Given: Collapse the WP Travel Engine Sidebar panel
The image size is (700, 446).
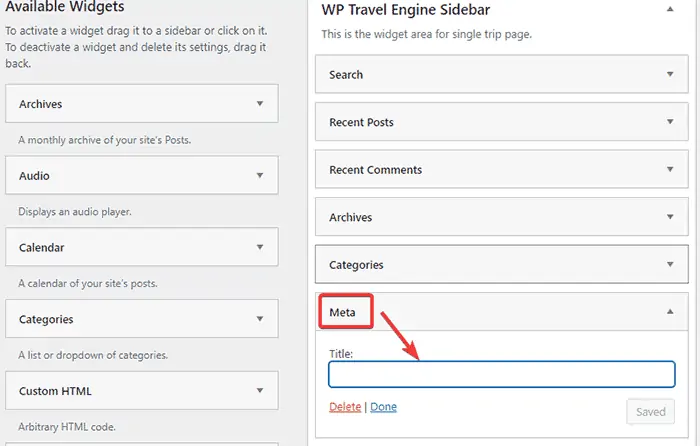Looking at the screenshot, I should coord(669,10).
